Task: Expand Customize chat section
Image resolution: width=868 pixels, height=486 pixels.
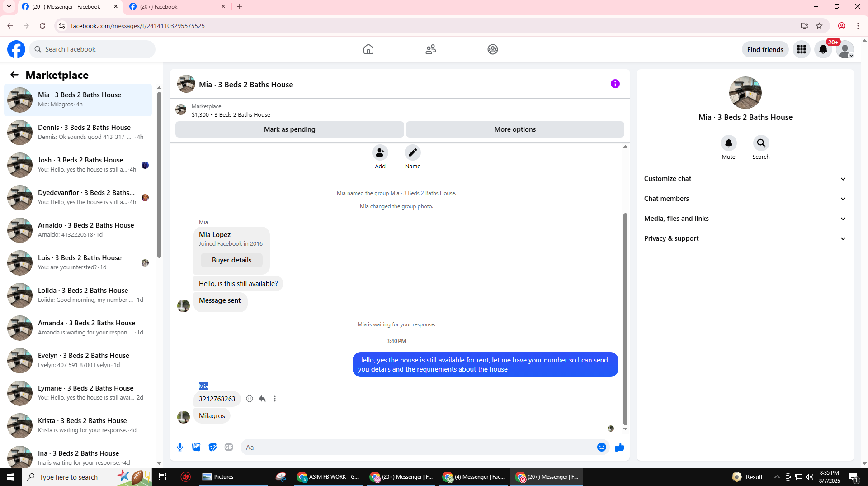Action: pos(745,179)
